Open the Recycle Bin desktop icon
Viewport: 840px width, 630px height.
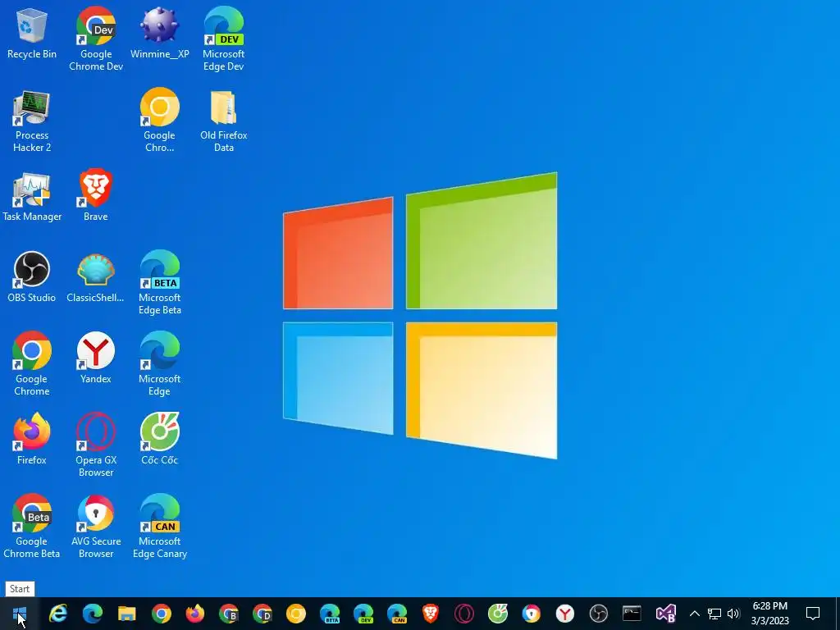[32, 33]
